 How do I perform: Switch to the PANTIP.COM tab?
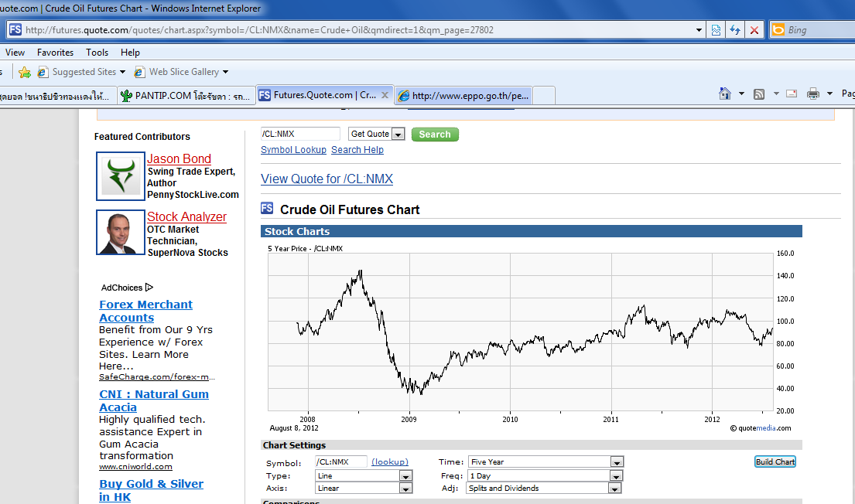pos(186,96)
